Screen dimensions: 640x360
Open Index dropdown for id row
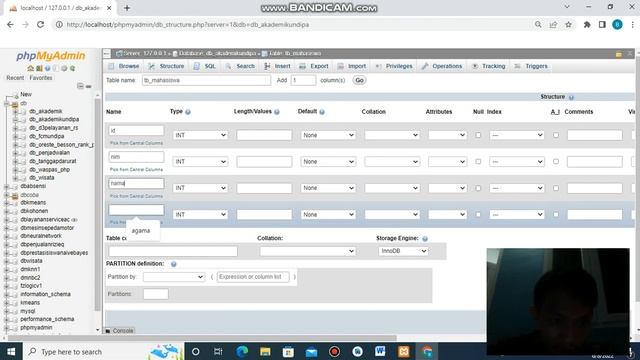pos(517,135)
